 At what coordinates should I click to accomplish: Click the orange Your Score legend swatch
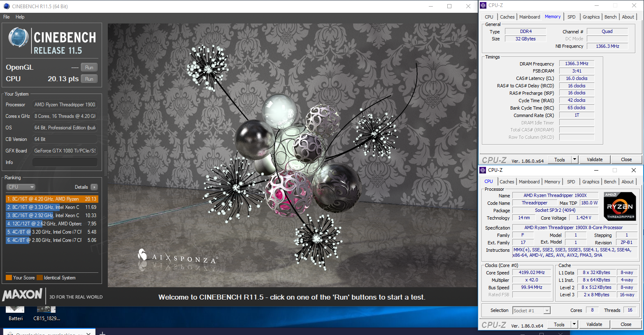(x=9, y=278)
